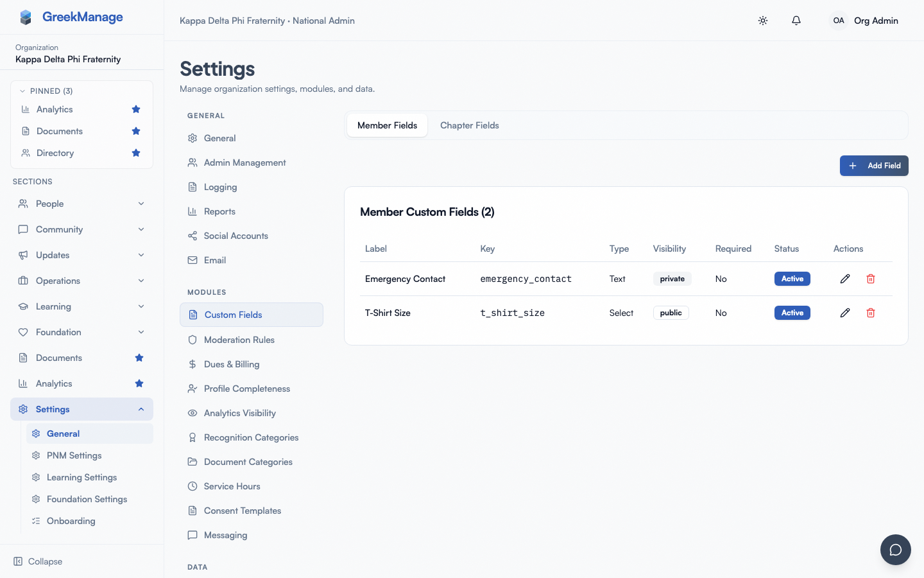Click the Email envelope icon
The width and height of the screenshot is (924, 578).
coord(193,260)
